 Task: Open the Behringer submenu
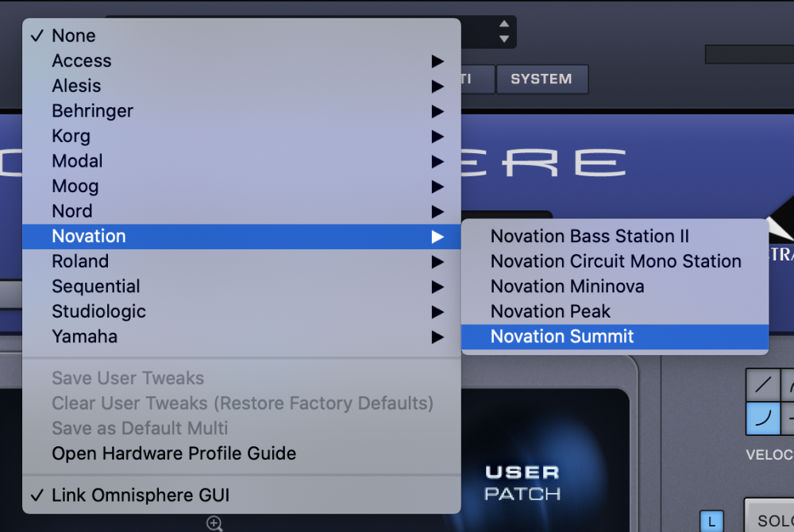(241, 111)
